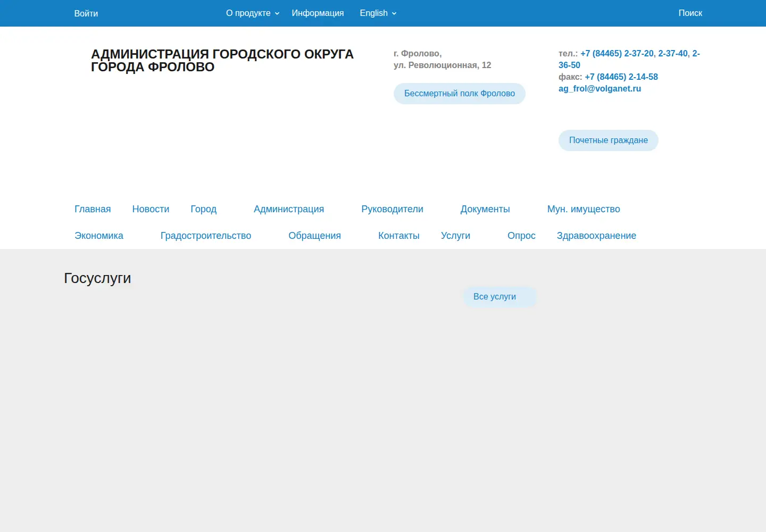This screenshot has height=532, width=766.
Task: Open the Новости navigation item
Action: [151, 209]
